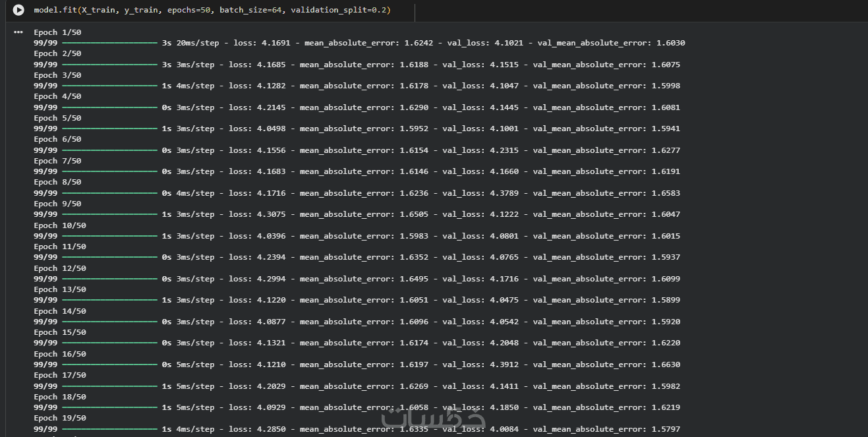Screen dimensions: 868x437
Task: Select the 'Epoch 9/50' label
Action: [57, 204]
